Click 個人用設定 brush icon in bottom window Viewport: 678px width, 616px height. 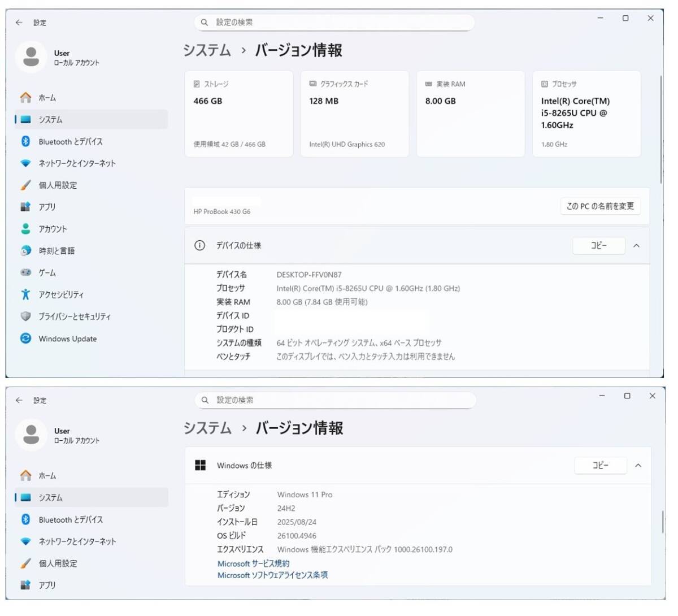(x=25, y=563)
